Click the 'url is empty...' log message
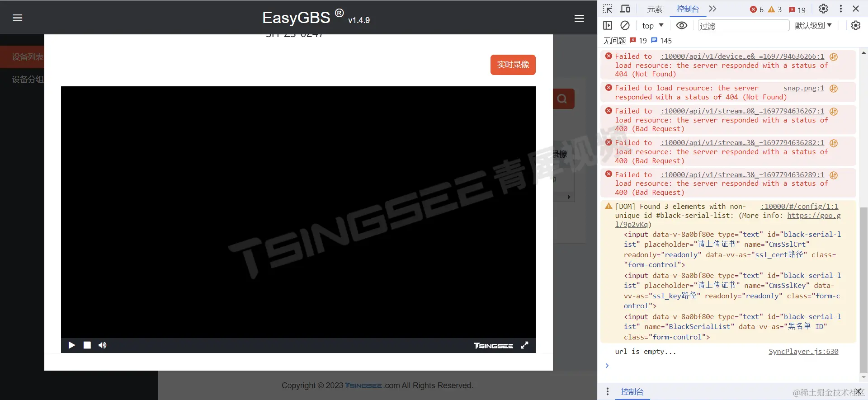This screenshot has height=400, width=868. 646,352
